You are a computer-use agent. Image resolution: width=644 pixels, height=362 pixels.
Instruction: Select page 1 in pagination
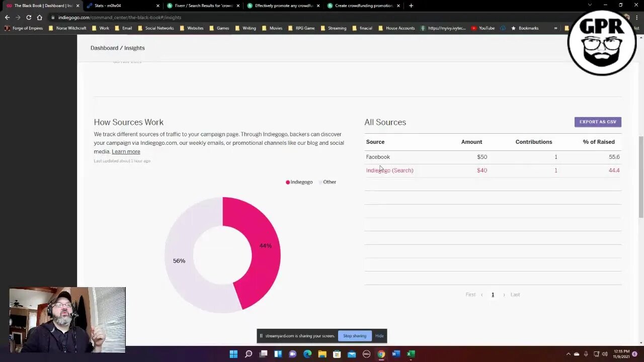coord(493,295)
